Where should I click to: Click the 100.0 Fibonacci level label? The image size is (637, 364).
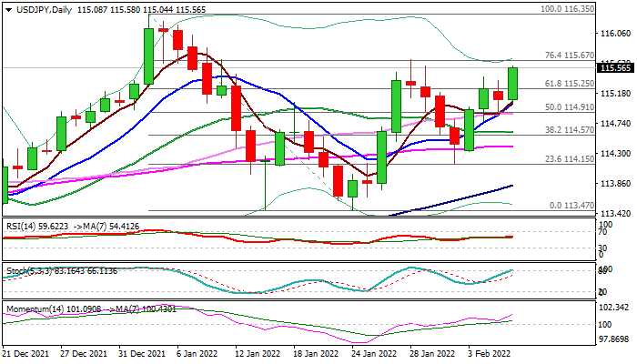click(567, 8)
